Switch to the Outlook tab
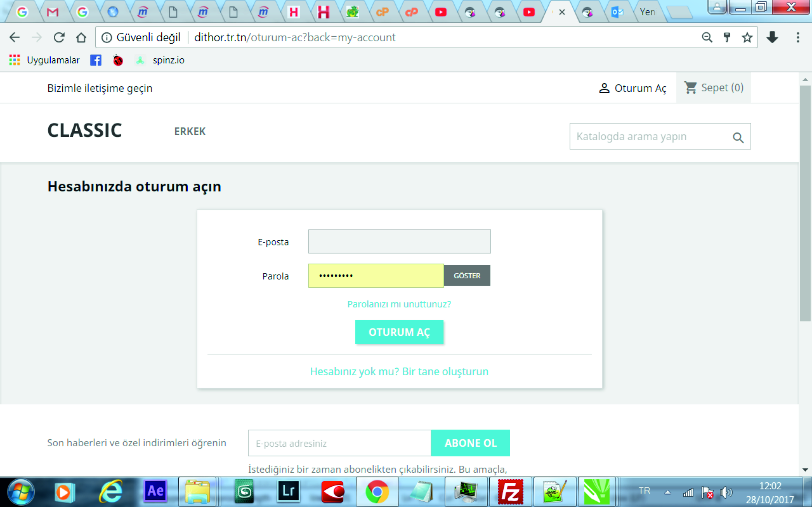This screenshot has width=812, height=507. click(617, 12)
